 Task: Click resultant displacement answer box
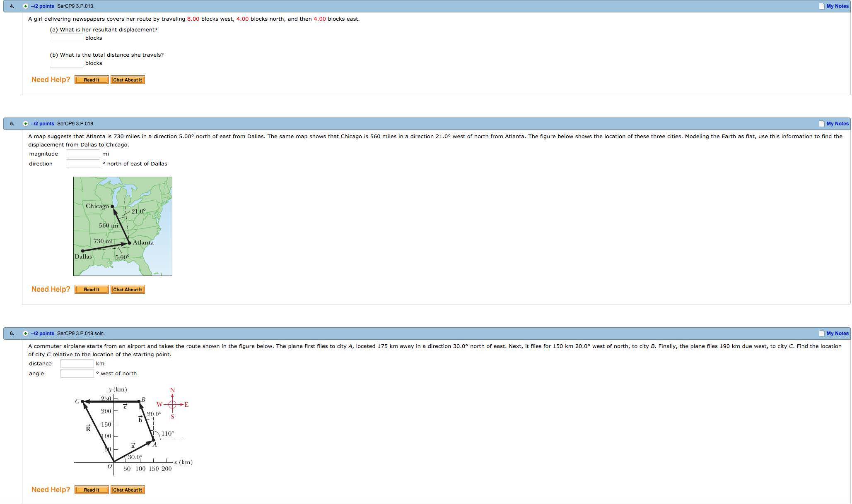coord(66,38)
